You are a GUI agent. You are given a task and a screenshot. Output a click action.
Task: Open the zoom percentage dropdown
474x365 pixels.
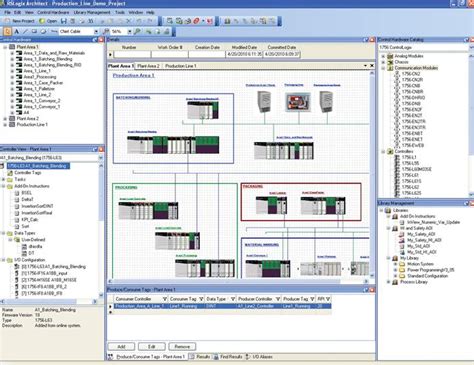[130, 31]
